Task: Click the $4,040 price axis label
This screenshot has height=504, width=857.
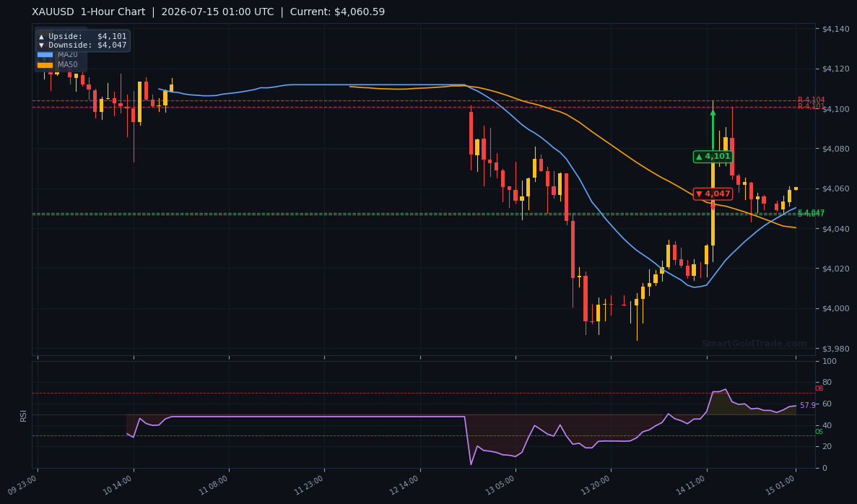Action: [x=835, y=228]
